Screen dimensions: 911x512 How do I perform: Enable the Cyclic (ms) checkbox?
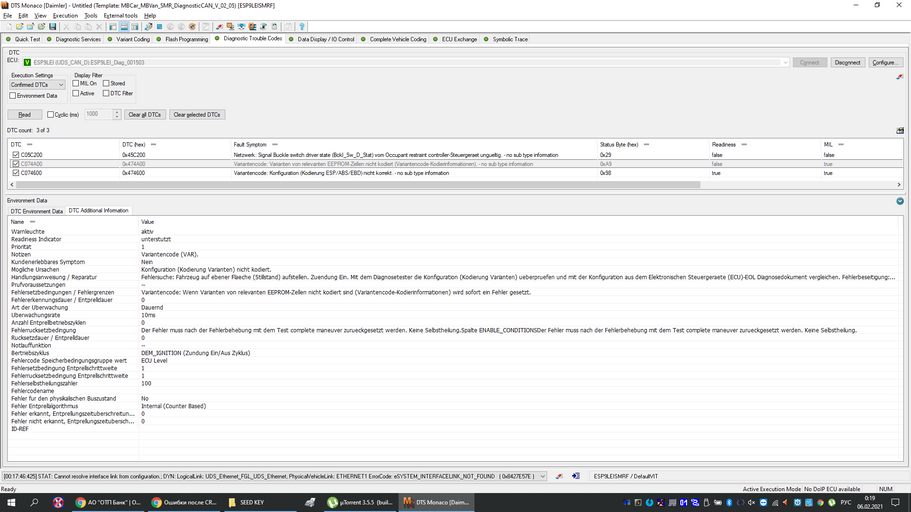[51, 114]
